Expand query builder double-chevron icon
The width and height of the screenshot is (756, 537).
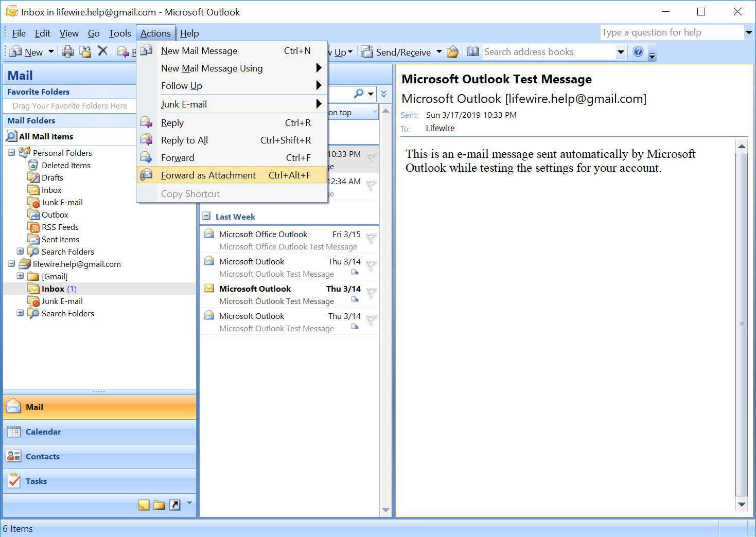[384, 94]
